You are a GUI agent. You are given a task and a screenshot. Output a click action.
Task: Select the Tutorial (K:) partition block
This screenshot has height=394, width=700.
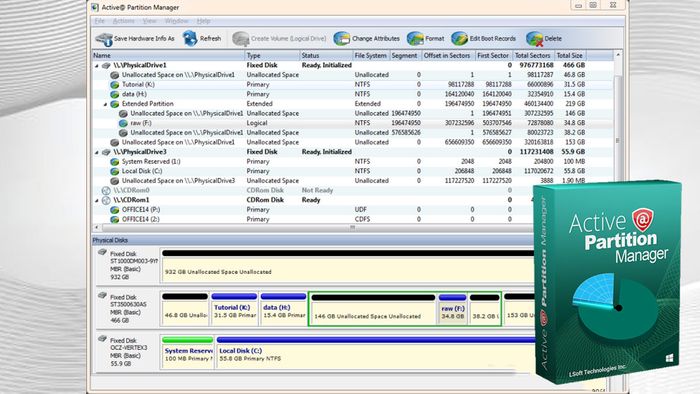tap(234, 309)
